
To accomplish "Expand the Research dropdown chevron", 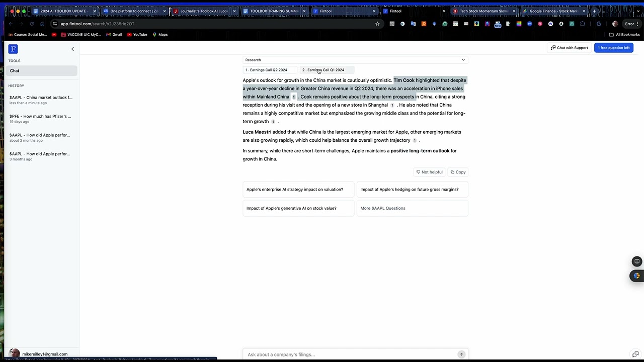I will 463,60.
